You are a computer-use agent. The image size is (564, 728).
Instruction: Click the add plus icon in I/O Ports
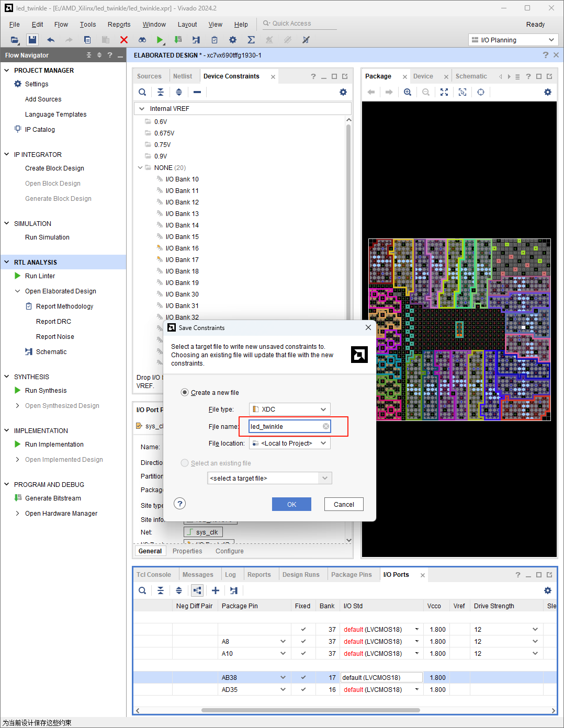216,590
